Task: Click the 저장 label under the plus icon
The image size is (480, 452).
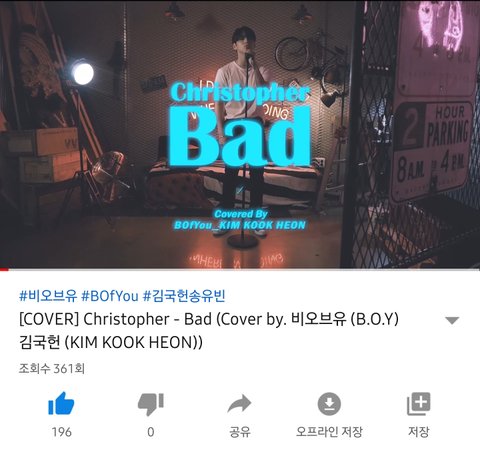Action: tap(419, 432)
